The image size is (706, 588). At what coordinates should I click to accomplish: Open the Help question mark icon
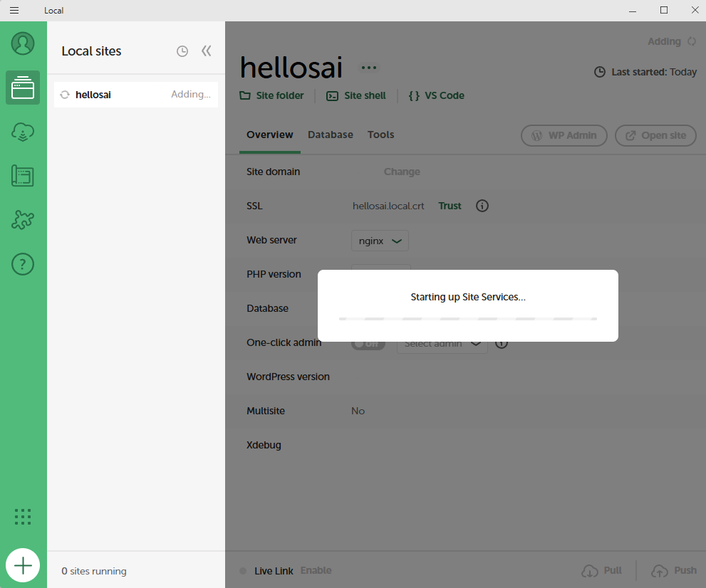[23, 264]
